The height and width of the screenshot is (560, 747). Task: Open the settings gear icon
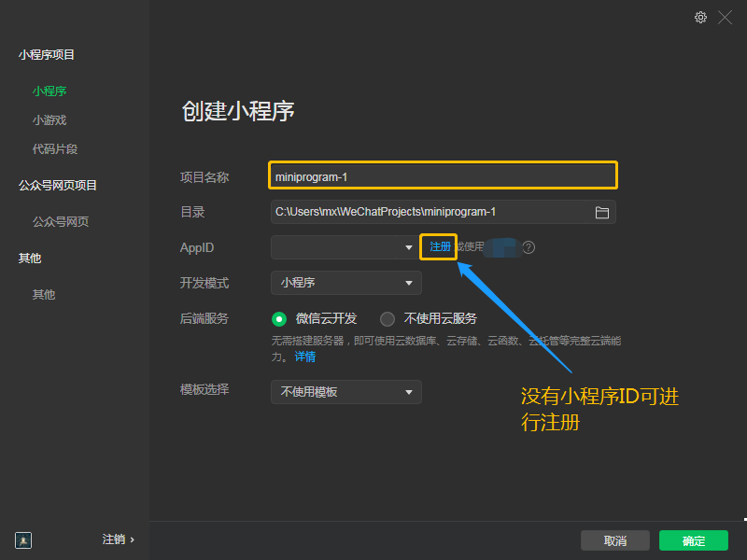[x=700, y=17]
